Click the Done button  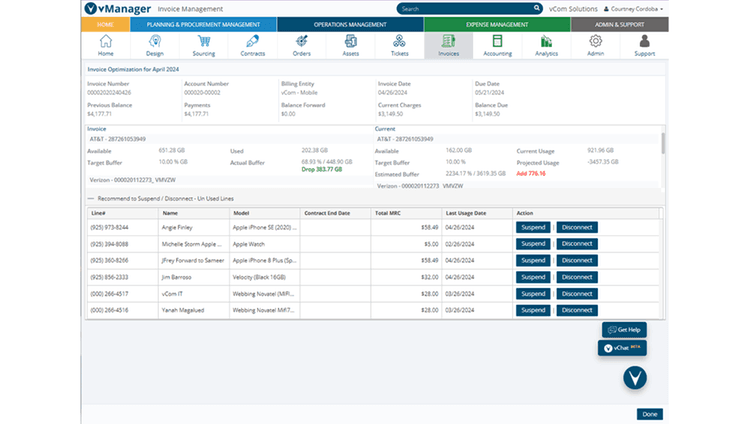tap(650, 414)
